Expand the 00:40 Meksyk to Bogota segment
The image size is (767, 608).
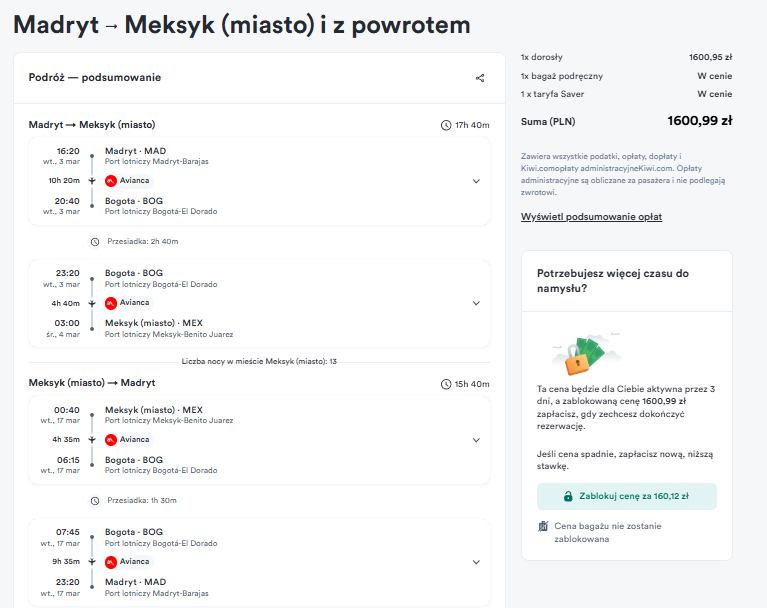tap(476, 440)
